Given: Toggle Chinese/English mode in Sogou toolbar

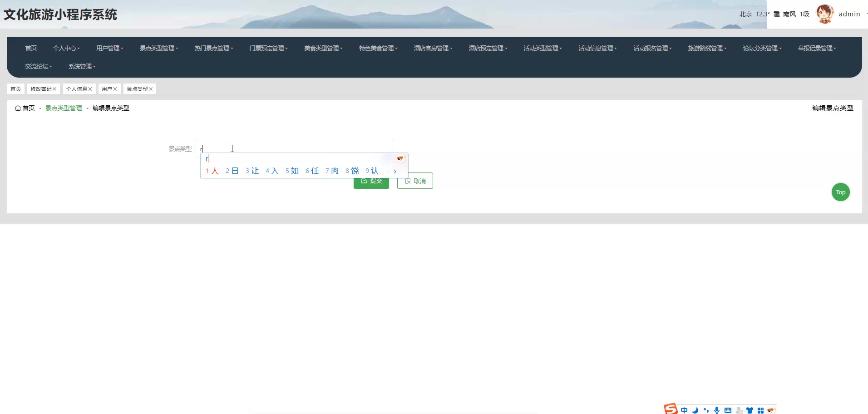Looking at the screenshot, I should tap(684, 410).
